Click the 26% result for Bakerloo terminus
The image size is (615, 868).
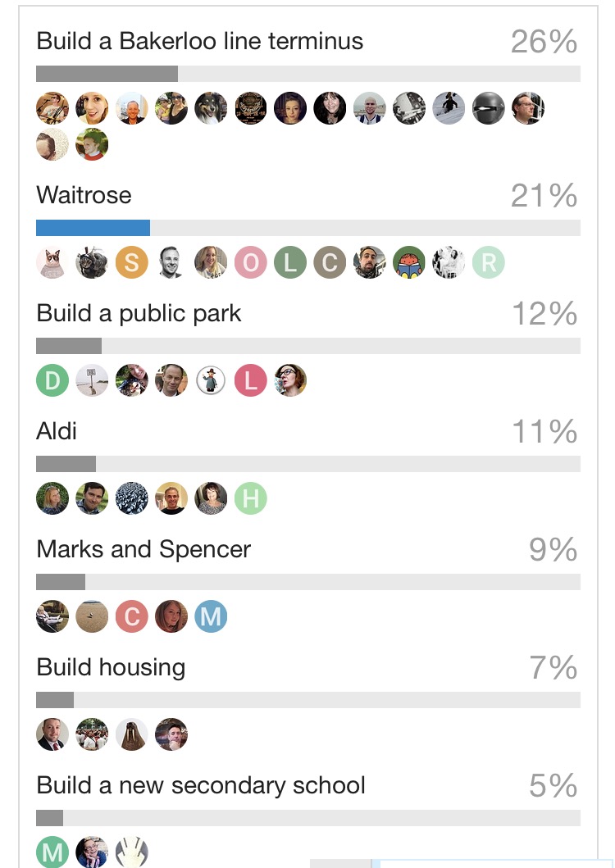pos(544,42)
